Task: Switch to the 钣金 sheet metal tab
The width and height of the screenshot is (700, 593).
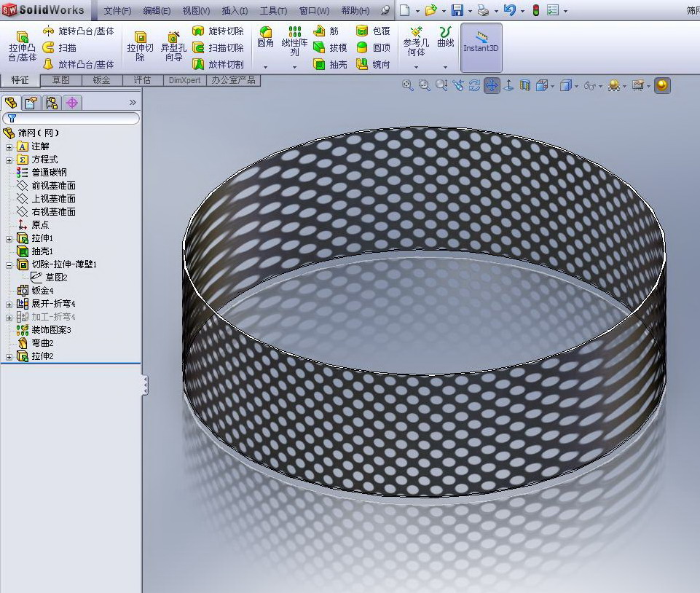Action: (x=102, y=80)
